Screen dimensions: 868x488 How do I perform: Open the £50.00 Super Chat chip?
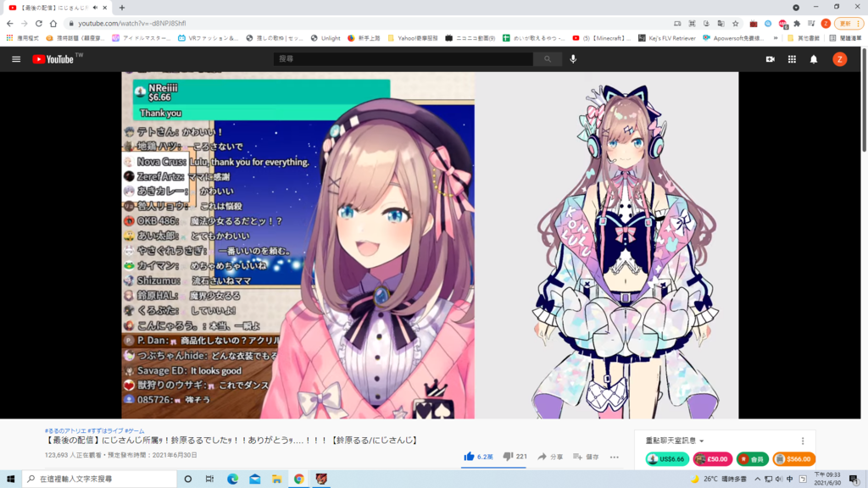click(712, 458)
